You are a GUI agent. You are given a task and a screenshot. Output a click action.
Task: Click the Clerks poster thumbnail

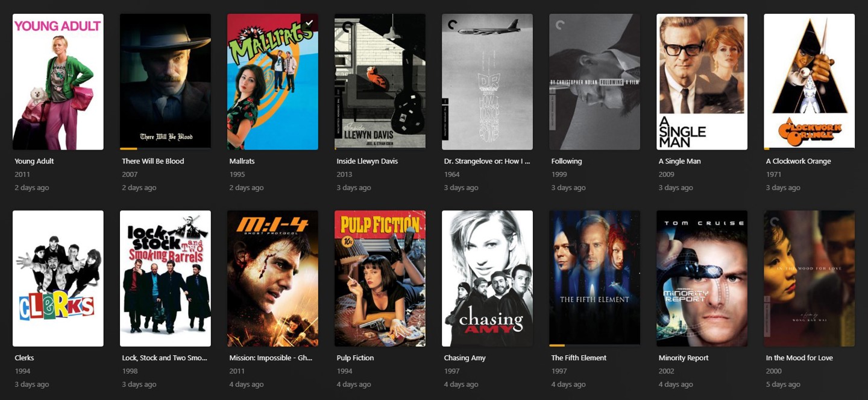[58, 278]
